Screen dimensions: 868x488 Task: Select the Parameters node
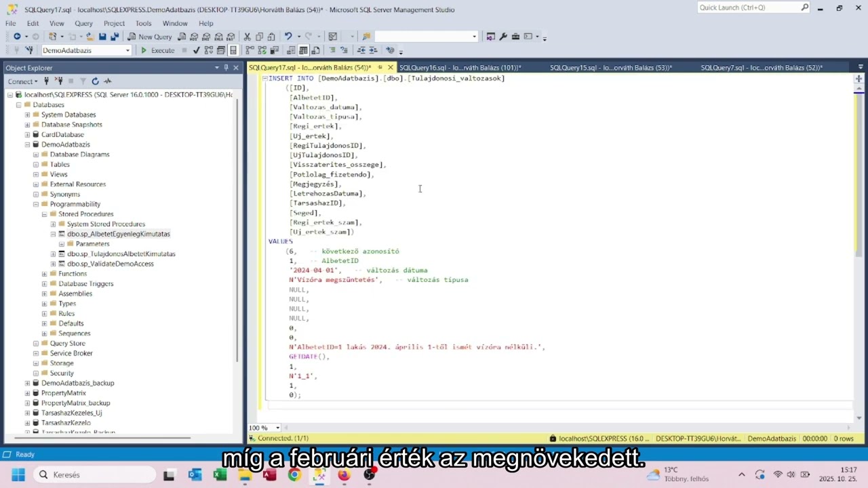pos(92,244)
